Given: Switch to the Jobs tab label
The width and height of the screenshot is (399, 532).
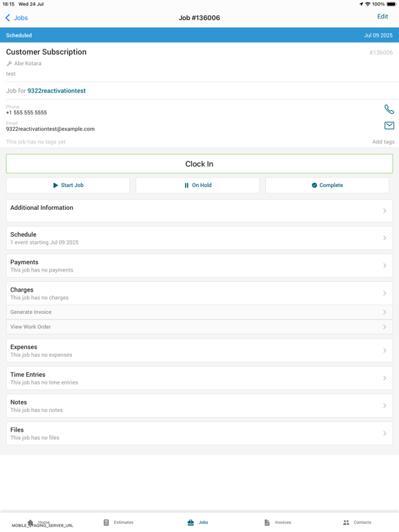Looking at the screenshot, I should (203, 522).
